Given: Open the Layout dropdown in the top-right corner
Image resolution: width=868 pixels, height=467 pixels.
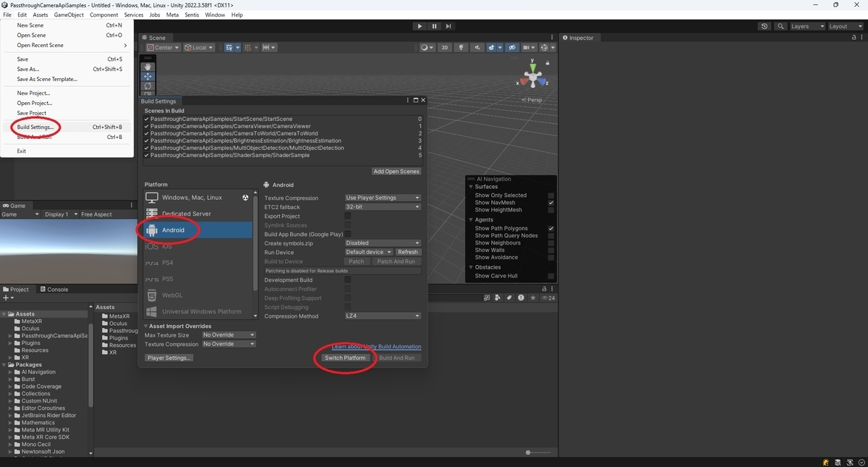Looking at the screenshot, I should 846,25.
